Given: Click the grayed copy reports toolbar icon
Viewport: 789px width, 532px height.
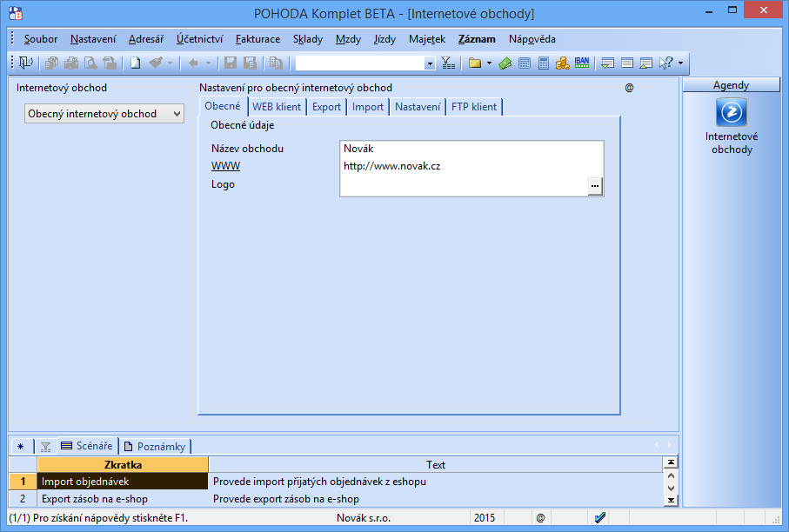Looking at the screenshot, I should click(51, 63).
